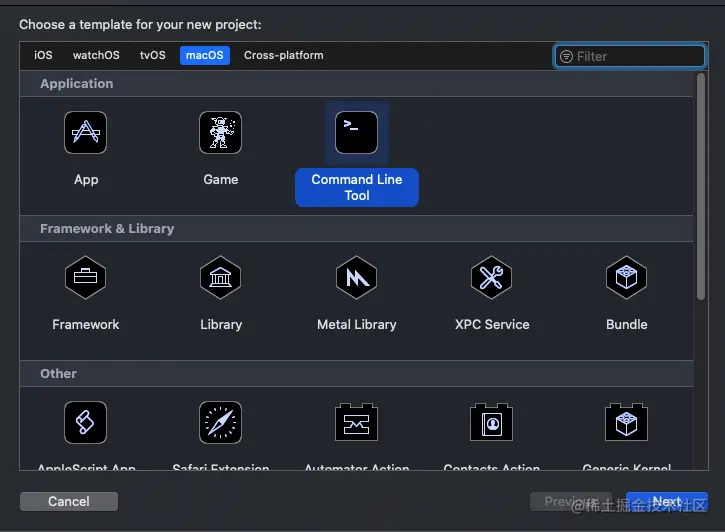Viewport: 725px width, 532px height.
Task: Open the Cross-platform tab
Action: [x=284, y=55]
